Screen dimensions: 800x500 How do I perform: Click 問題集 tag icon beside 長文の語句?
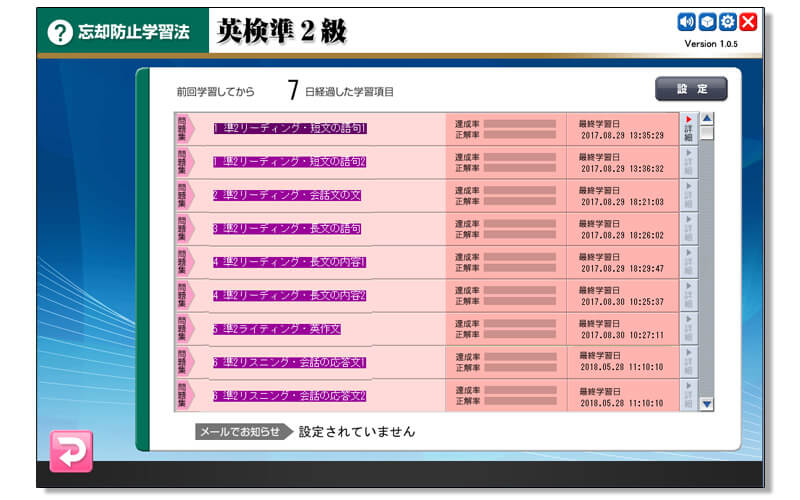185,229
